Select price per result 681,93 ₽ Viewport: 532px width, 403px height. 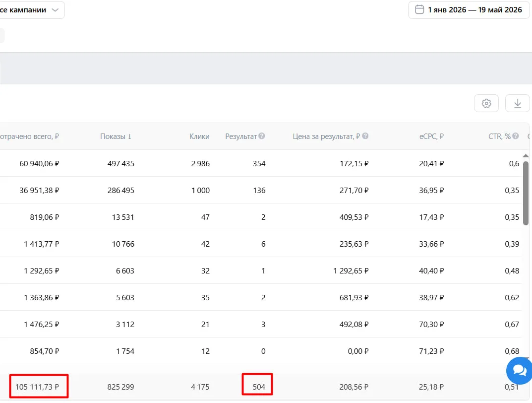click(354, 298)
